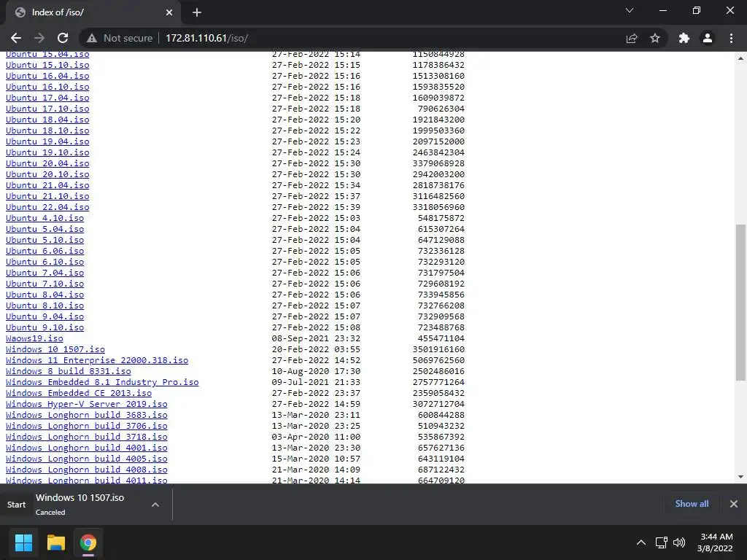Click Windows_Longhorn_build_4005.iso link
Screen dimensions: 747x560
pyautogui.click(x=86, y=459)
